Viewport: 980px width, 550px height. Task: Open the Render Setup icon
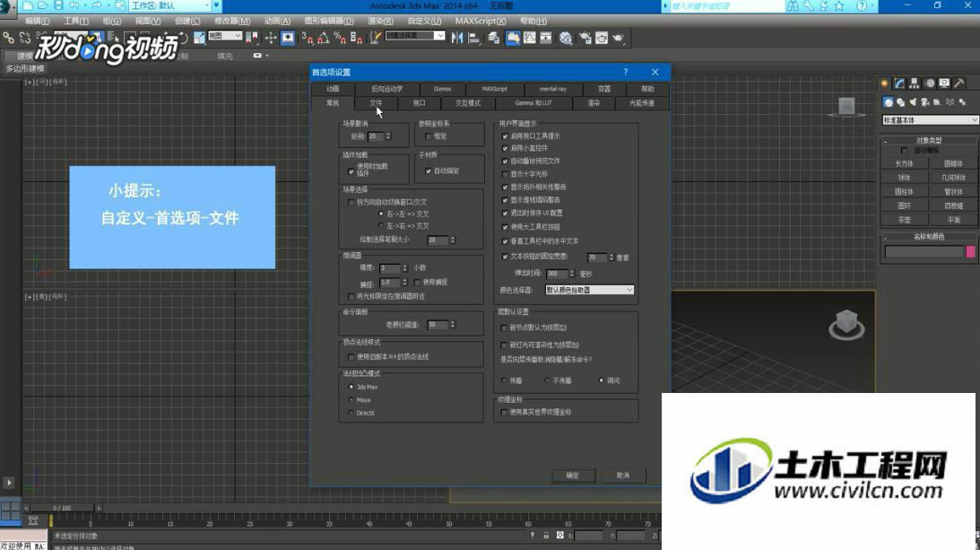(585, 39)
